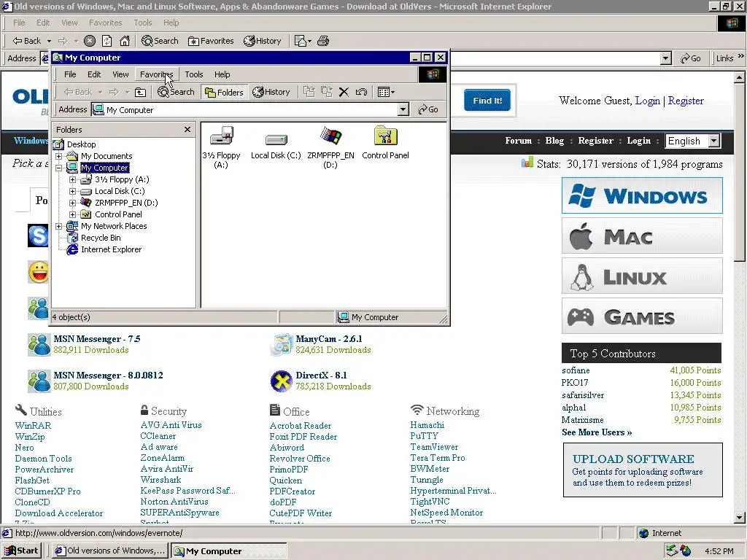Viewport: 747px width, 560px height.
Task: Click the Go button in My Computer address bar
Action: coord(427,109)
